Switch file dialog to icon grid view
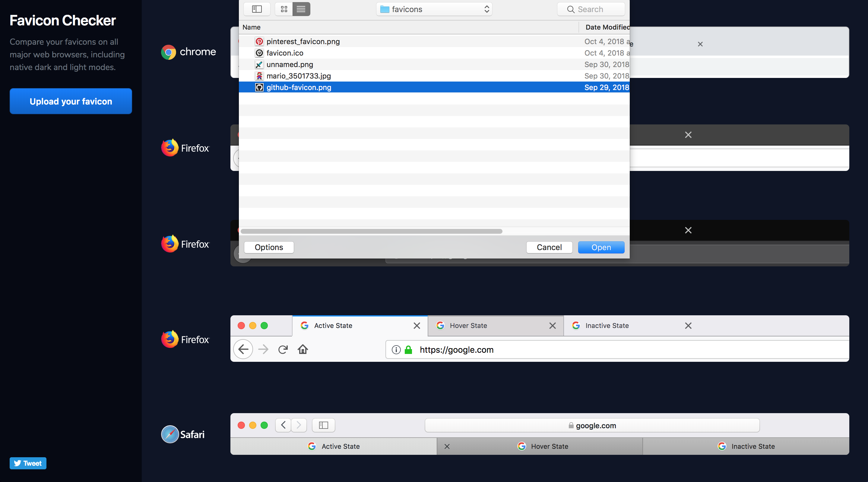The width and height of the screenshot is (868, 482). tap(284, 9)
